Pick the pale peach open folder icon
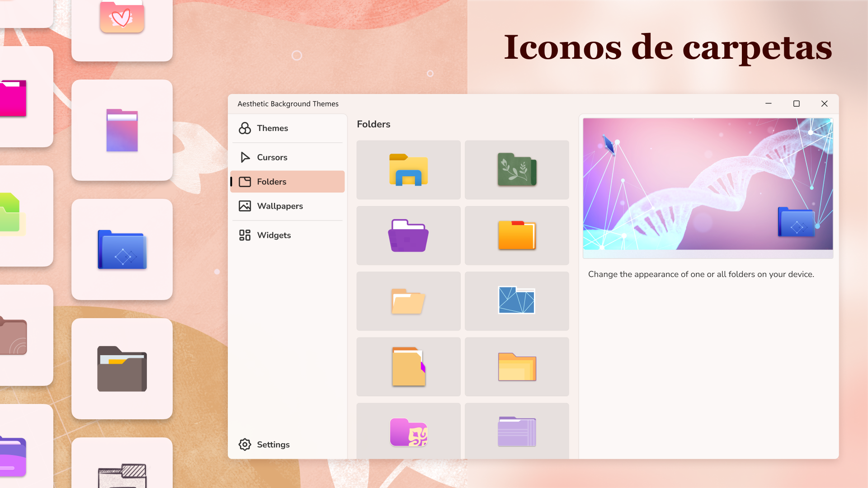 tap(408, 301)
